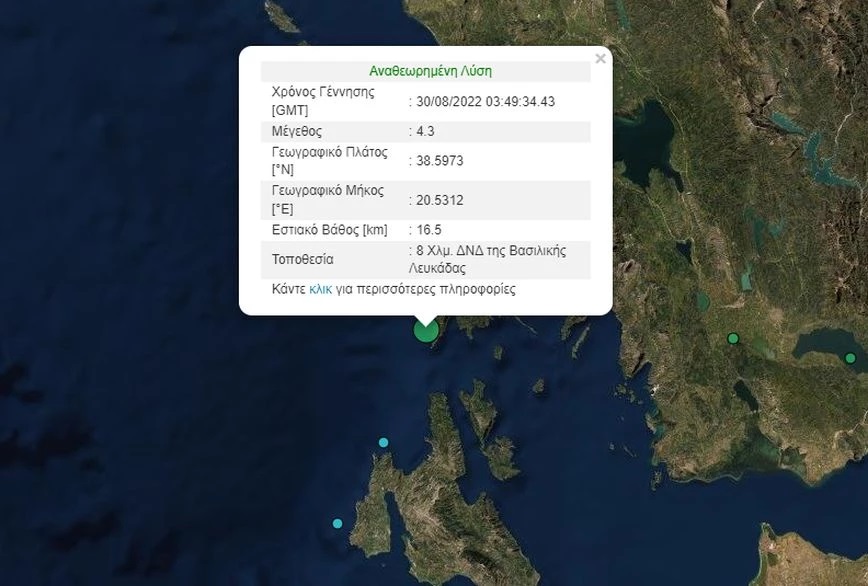Screen dimensions: 868x586
Task: Click the origin time 30/08/2022 03:49:34.43
Action: [485, 101]
